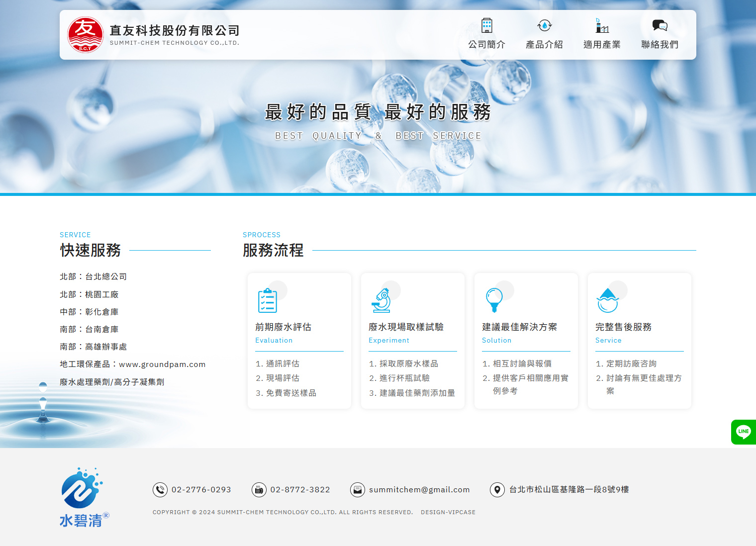Click the email envelope icon in footer
The image size is (756, 546).
click(358, 490)
